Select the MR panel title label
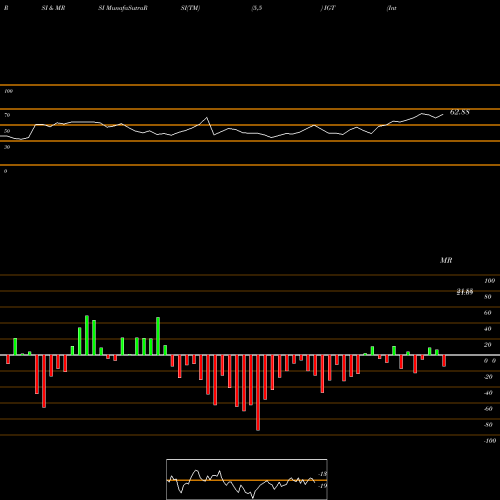The image size is (500, 500). (x=446, y=260)
